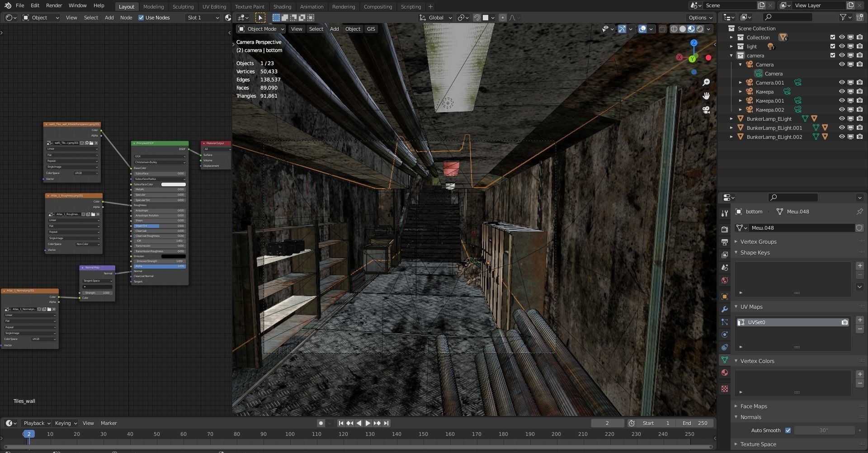
Task: Switch to the Scripting workspace tab
Action: 411,7
